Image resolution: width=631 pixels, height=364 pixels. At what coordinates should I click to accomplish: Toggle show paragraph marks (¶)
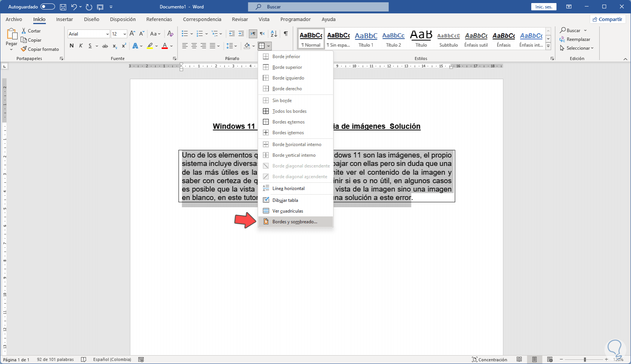286,34
